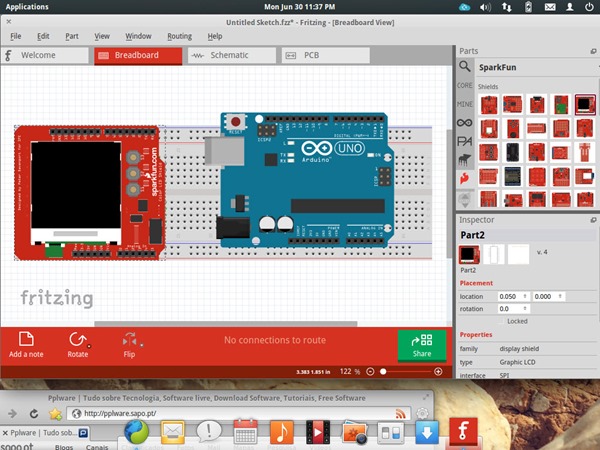Click the green Share button
Screen dimensions: 600x450
[422, 346]
